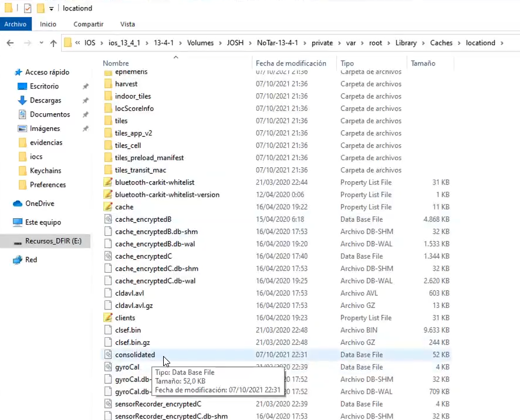Expand hidden breadcrumb path chevrons
520x420 pixels.
[x=77, y=43]
